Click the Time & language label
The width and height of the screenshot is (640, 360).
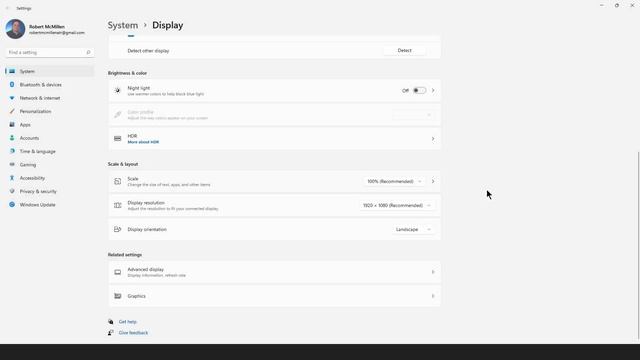(38, 151)
